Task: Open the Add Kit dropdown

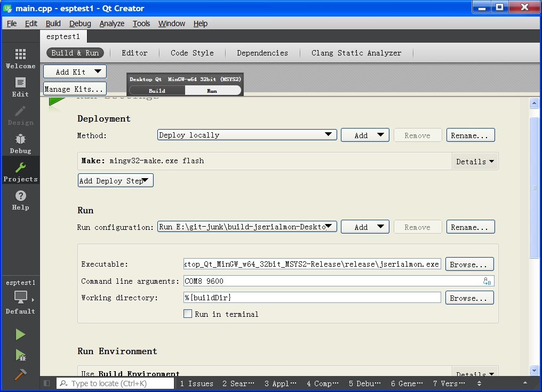Action: click(75, 72)
